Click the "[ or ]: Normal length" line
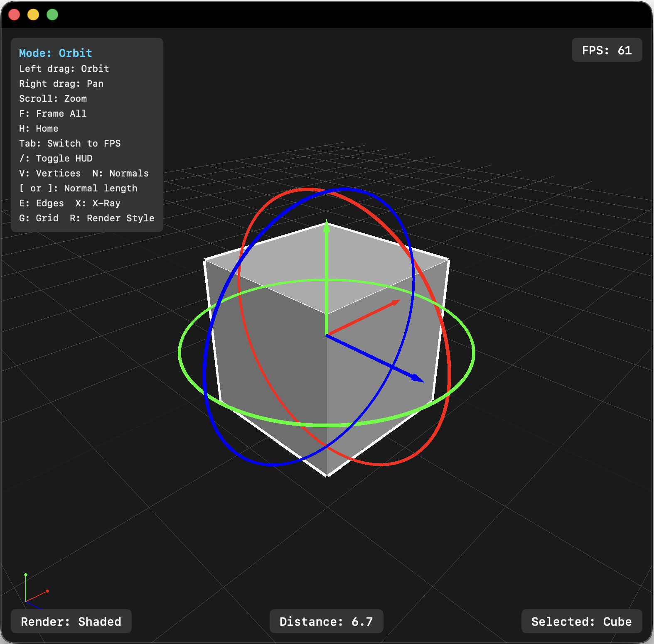Viewport: 654px width, 644px height. click(x=78, y=188)
